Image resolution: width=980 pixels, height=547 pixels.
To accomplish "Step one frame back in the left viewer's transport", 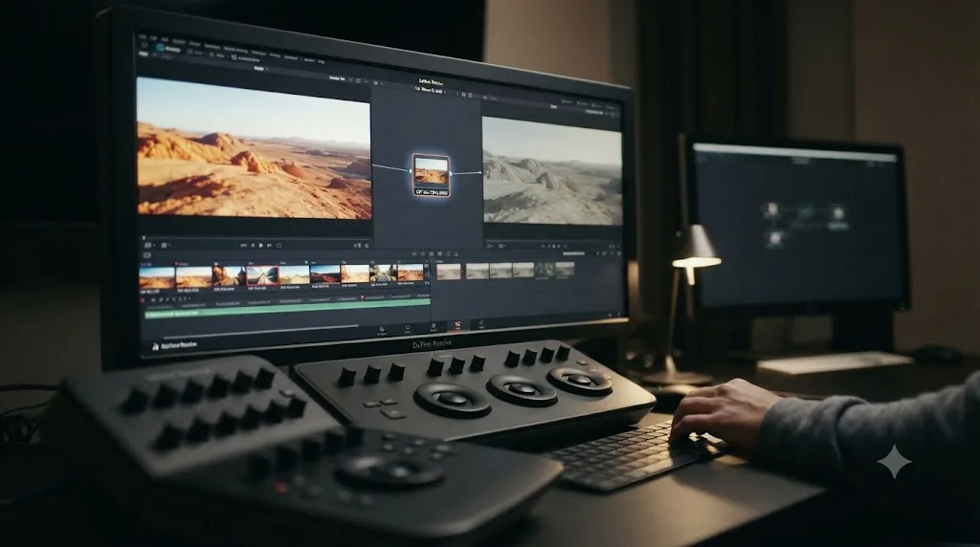I will (253, 245).
